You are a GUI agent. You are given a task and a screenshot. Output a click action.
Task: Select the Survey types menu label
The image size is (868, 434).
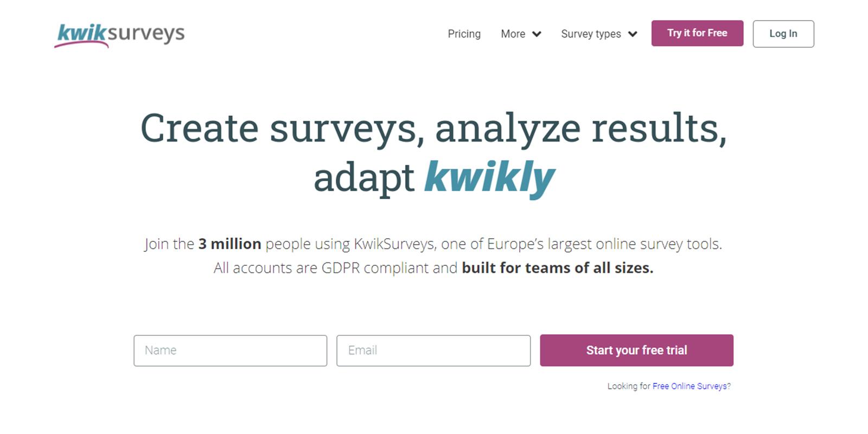click(591, 34)
